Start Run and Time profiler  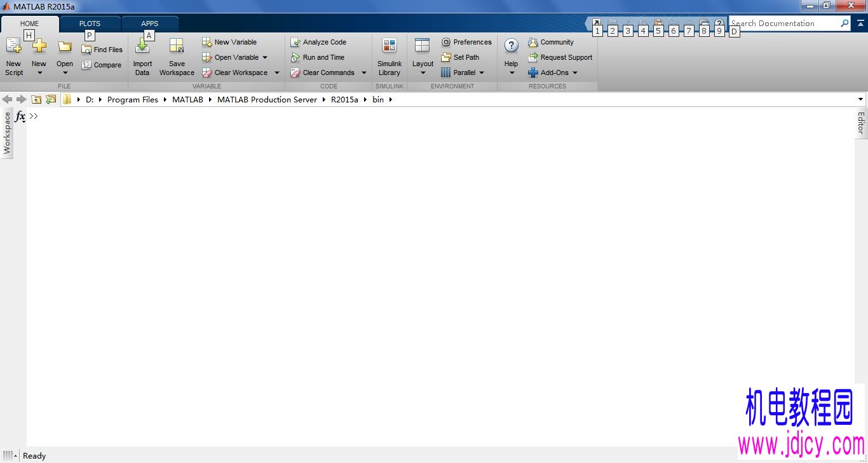point(318,57)
